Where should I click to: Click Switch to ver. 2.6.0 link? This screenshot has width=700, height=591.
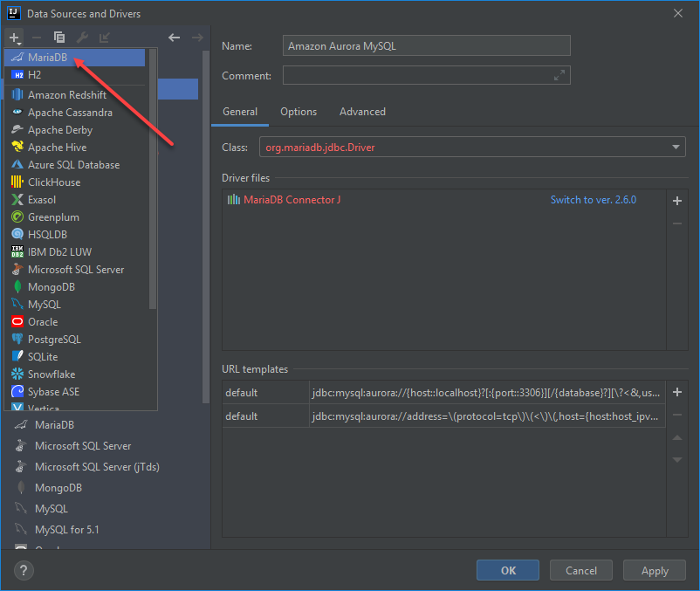593,200
